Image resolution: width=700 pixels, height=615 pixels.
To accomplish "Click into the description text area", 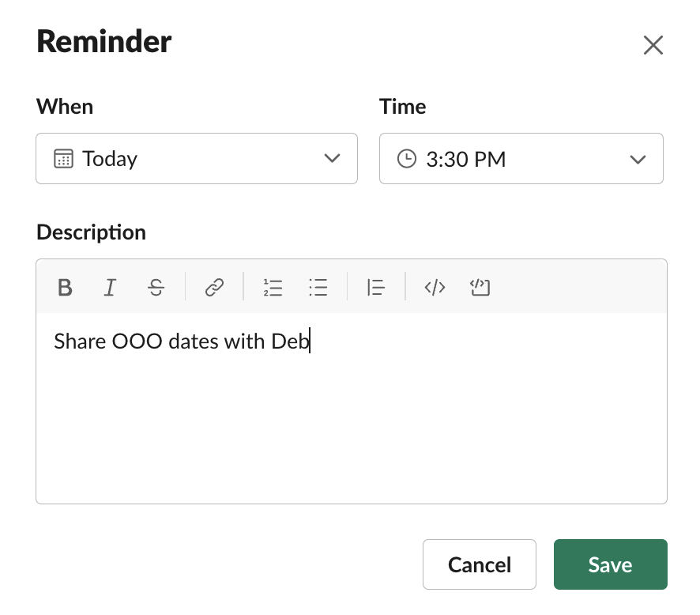I will [x=352, y=408].
